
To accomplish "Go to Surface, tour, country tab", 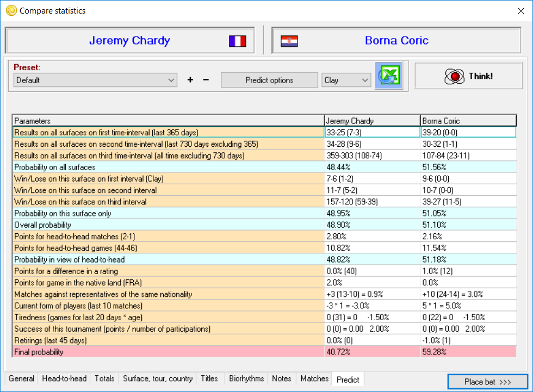I will pos(158,378).
